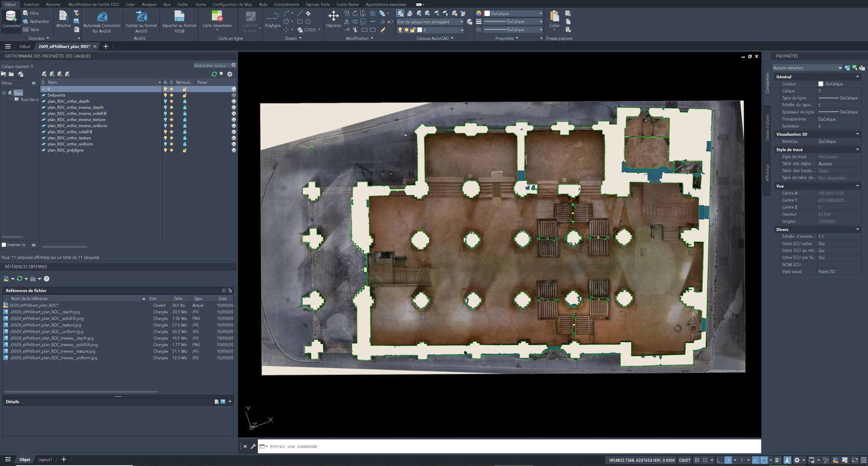Expand the Données ribbon panel
The image size is (868, 466).
39,38
